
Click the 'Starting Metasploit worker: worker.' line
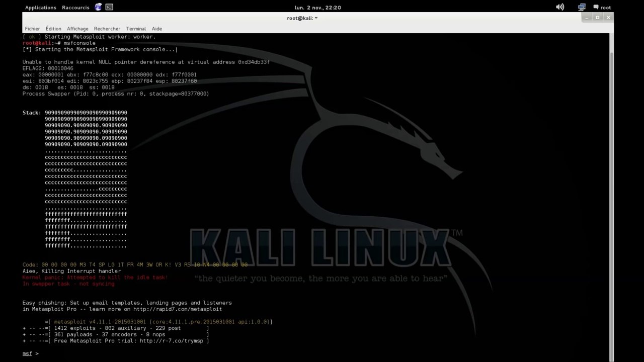(89, 37)
